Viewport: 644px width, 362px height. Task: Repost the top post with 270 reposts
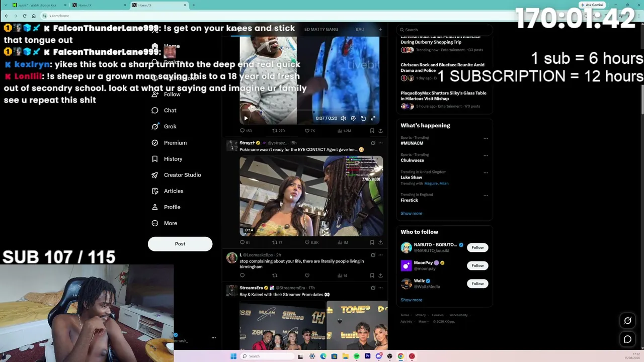point(278,131)
